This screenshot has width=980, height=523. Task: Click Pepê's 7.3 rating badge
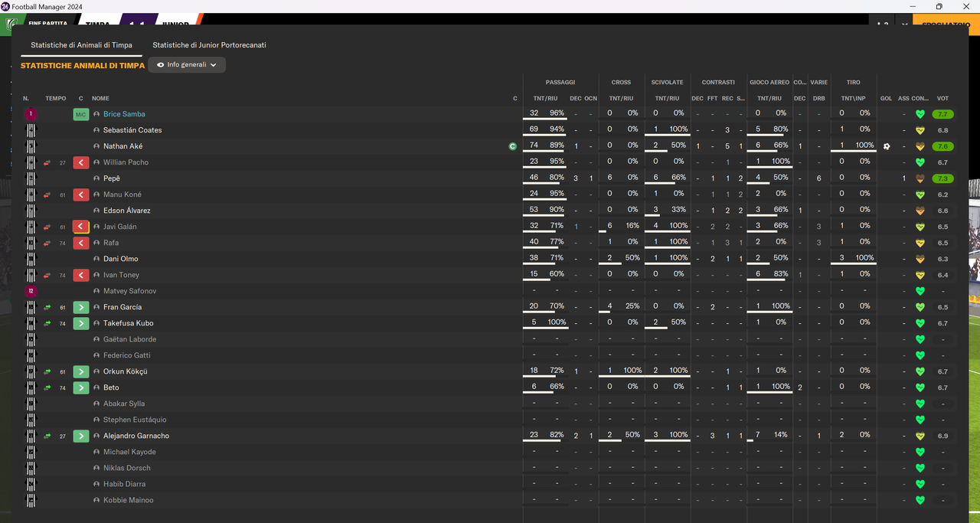point(942,178)
